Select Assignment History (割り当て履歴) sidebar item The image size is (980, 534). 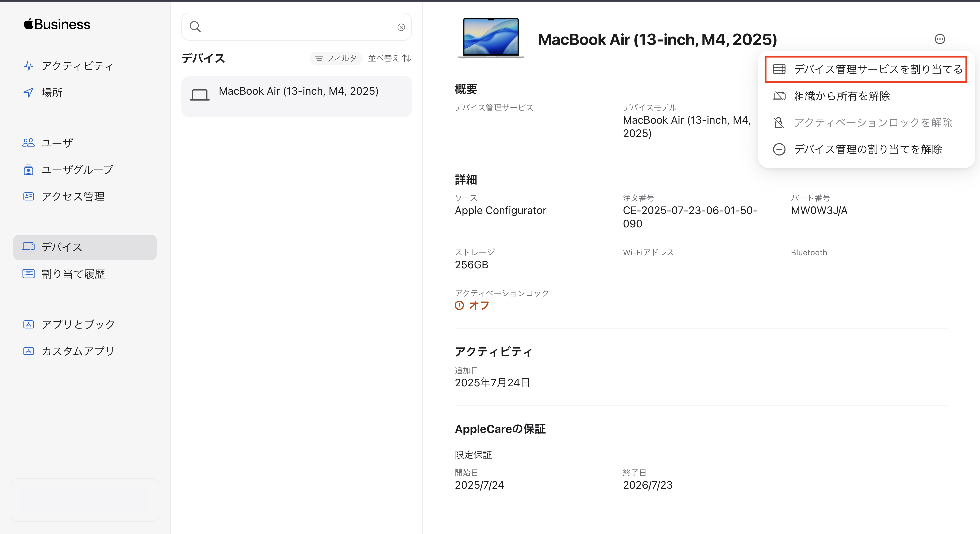point(73,274)
